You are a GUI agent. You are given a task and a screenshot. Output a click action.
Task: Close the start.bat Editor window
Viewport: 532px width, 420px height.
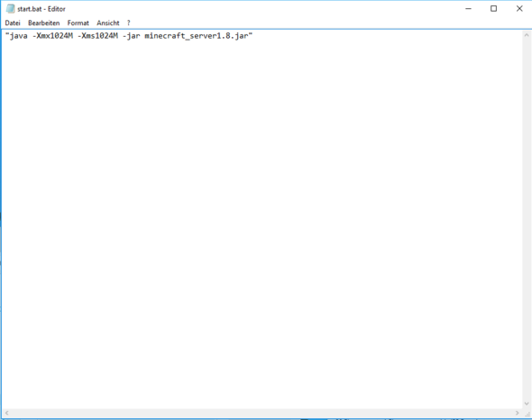(x=519, y=9)
